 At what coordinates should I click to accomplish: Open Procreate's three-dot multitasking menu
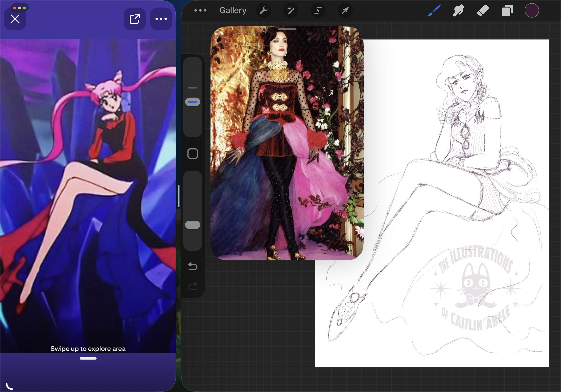tap(200, 10)
